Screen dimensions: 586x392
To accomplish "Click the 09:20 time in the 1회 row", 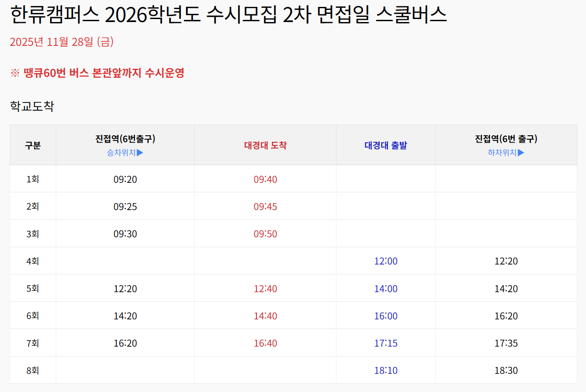I will [125, 179].
